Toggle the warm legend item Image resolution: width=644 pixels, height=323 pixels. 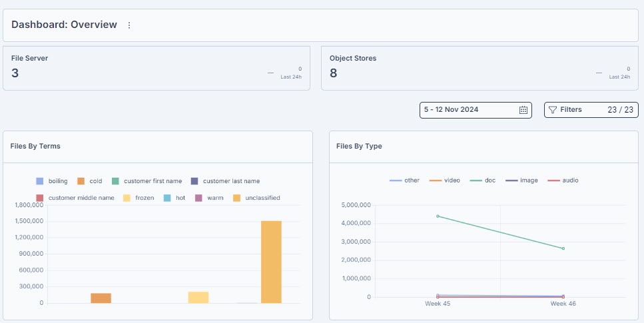tap(210, 198)
